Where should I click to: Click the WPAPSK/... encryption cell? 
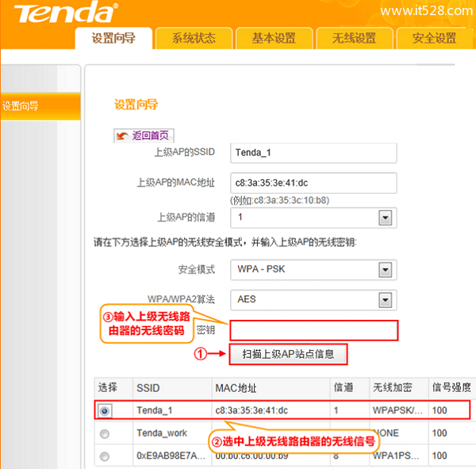point(397,410)
